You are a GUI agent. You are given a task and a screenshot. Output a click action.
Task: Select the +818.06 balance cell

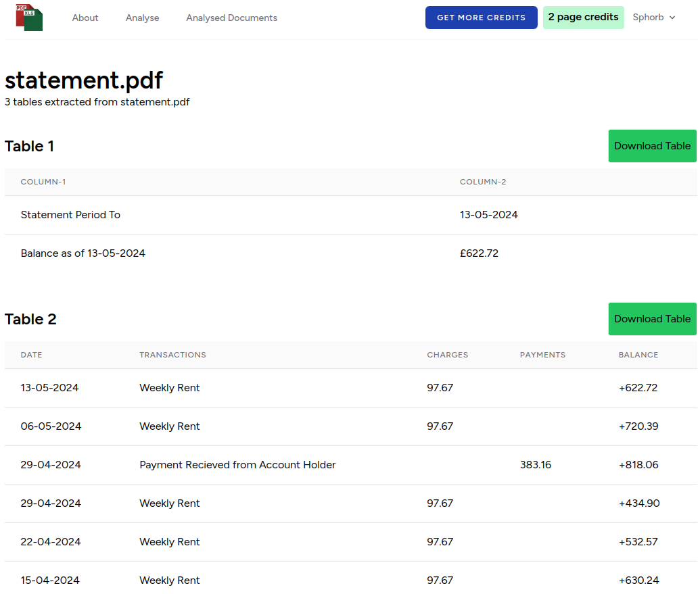click(638, 465)
